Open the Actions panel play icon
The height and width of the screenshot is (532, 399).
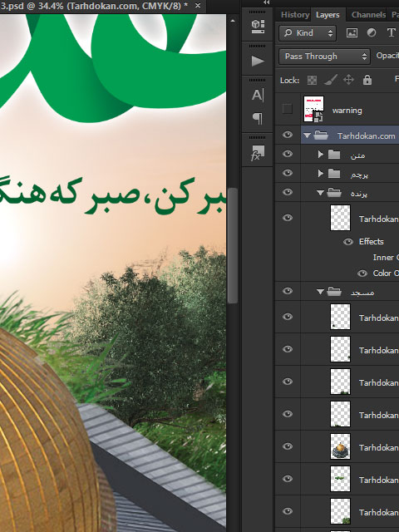coord(258,61)
